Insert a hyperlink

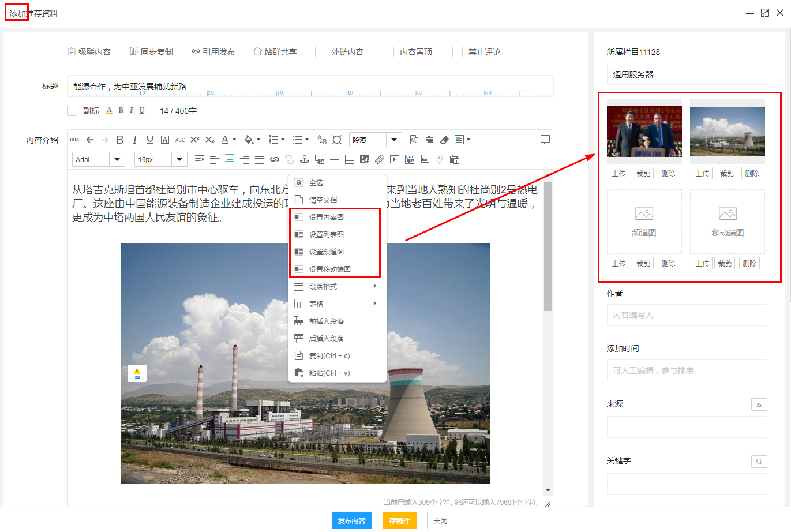click(275, 159)
